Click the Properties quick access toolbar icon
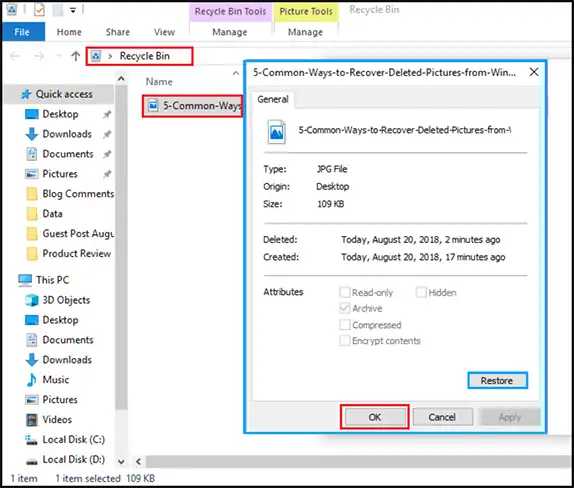Image resolution: width=574 pixels, height=488 pixels. click(x=39, y=10)
